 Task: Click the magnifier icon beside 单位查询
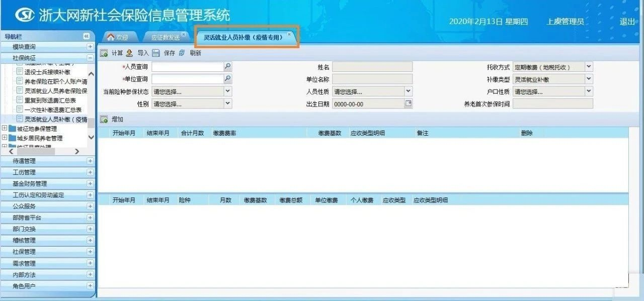point(227,79)
